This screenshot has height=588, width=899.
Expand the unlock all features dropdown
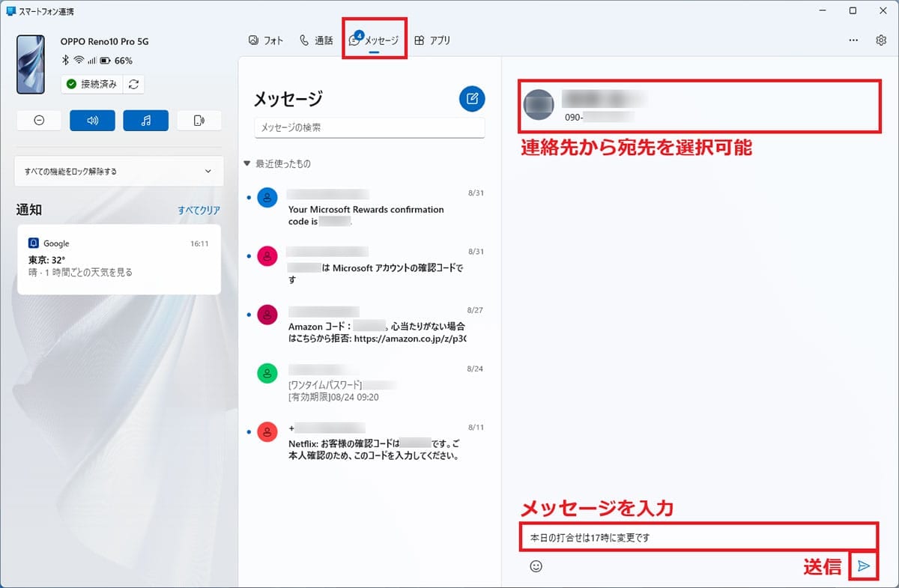pos(119,172)
